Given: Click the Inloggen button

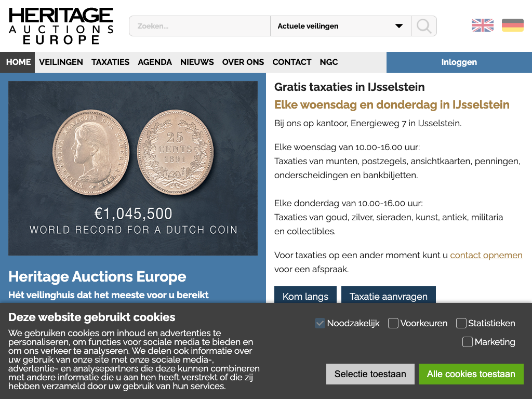Looking at the screenshot, I should click(x=459, y=62).
